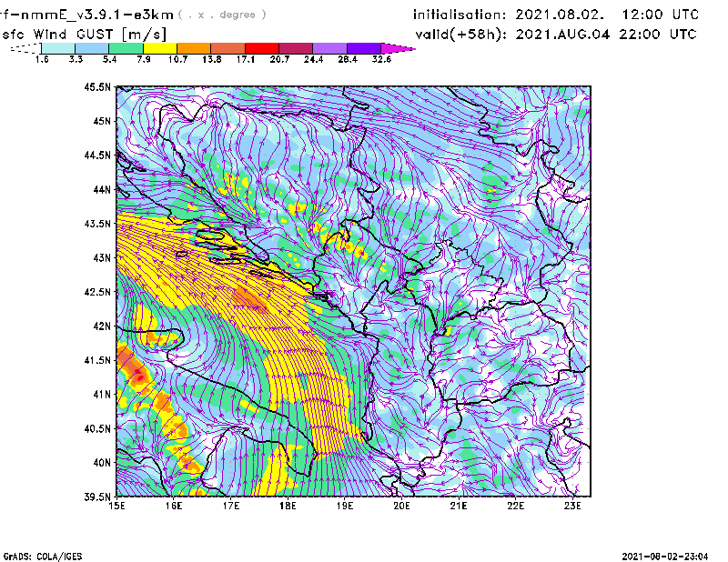Click the red 17.1–20.7 legend swatch

tap(262, 48)
